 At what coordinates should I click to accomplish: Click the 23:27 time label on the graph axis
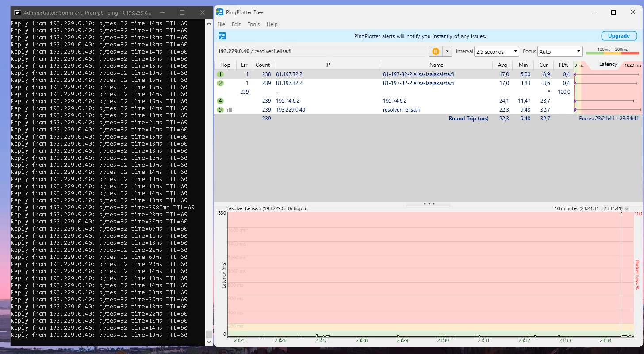[322, 341]
